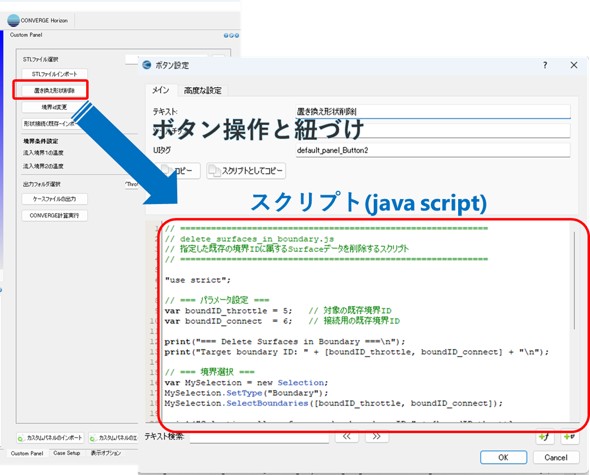The image size is (590, 475).
Task: Click the help question mark in dialog title
Action: (x=545, y=65)
